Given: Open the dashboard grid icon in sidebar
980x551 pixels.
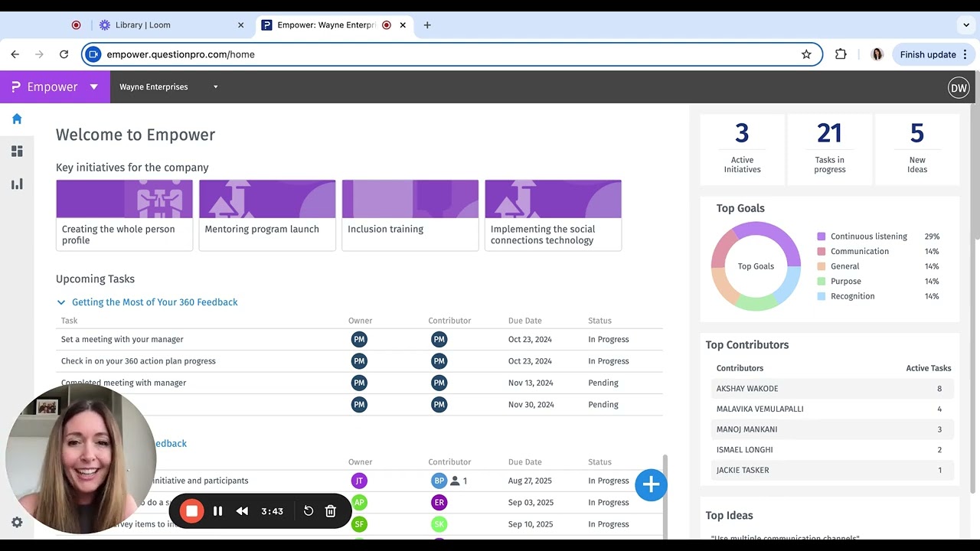Looking at the screenshot, I should [x=17, y=151].
